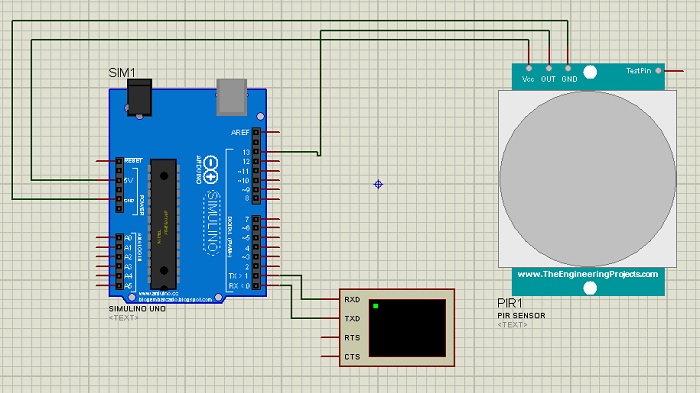Click the RTS pin of virtual terminal
This screenshot has height=393, width=700.
[331, 337]
